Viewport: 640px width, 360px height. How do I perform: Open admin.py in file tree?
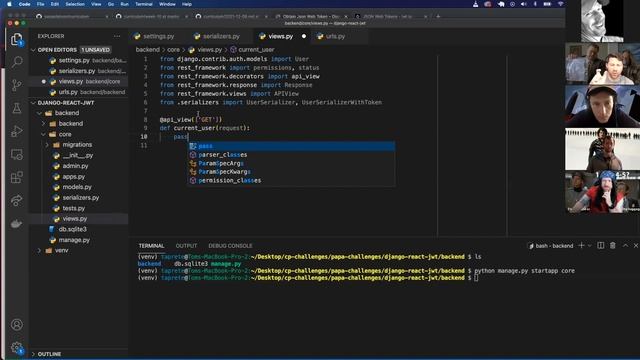[78, 166]
